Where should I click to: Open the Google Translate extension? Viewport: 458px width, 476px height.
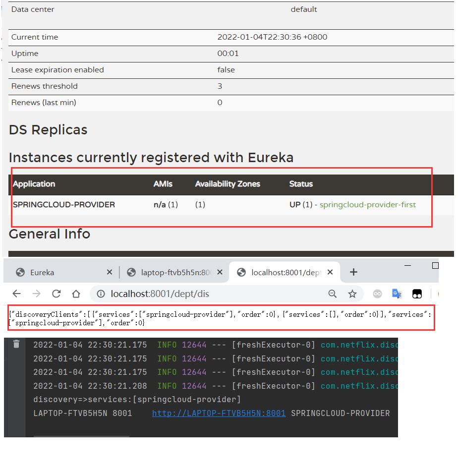click(397, 294)
